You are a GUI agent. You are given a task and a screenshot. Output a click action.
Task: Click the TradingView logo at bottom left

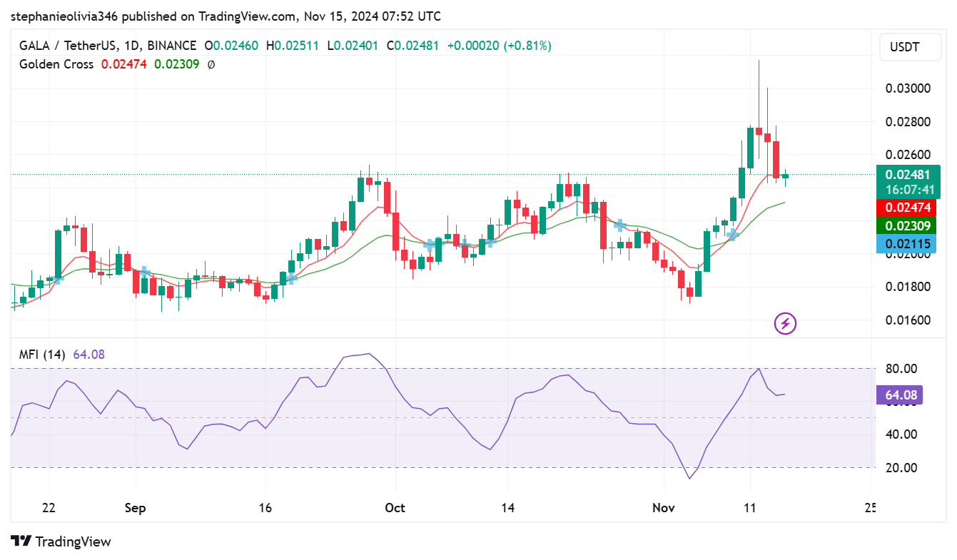[61, 541]
